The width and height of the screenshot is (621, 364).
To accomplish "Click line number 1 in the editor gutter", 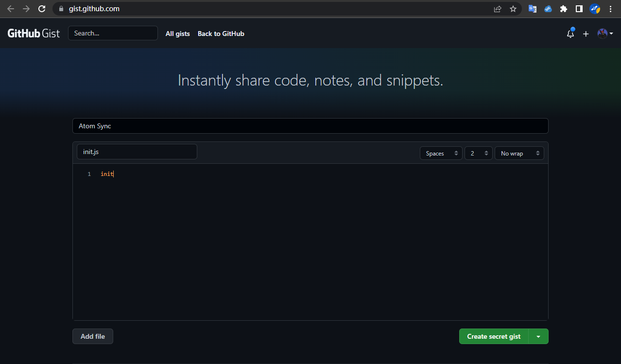I will [x=89, y=174].
